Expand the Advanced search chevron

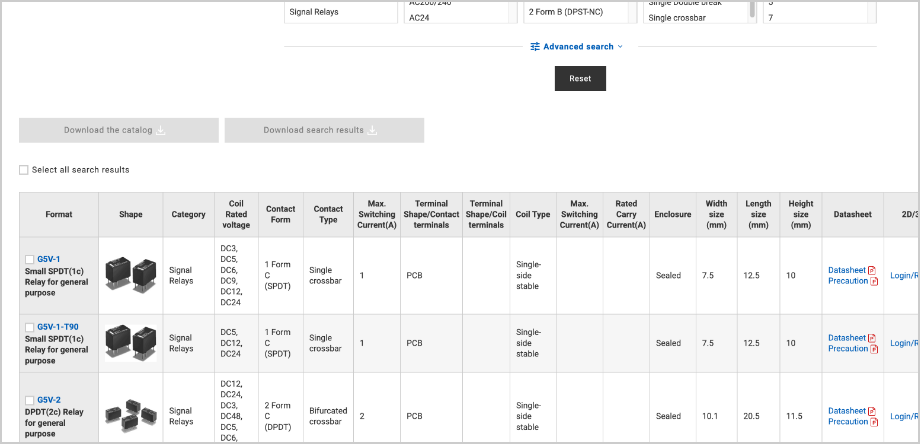(620, 47)
